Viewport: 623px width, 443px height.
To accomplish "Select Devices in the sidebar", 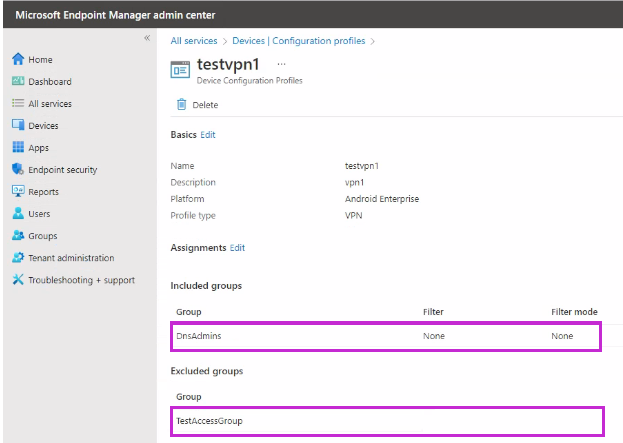I will pyautogui.click(x=43, y=126).
